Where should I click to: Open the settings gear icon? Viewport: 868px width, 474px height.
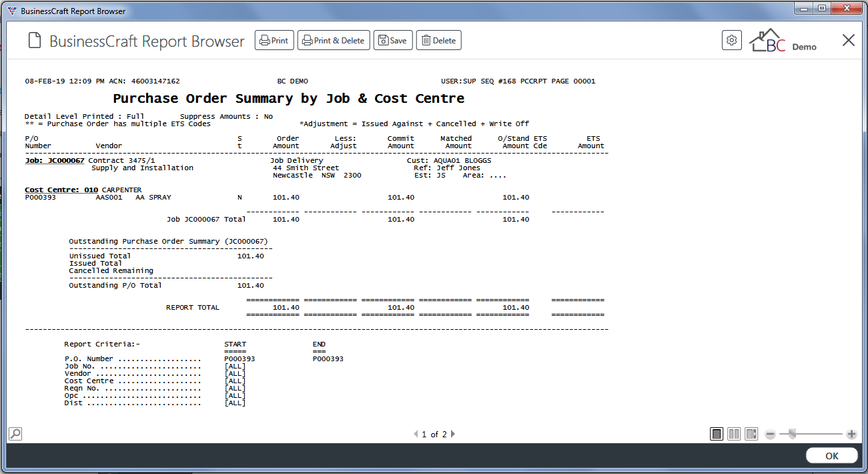click(x=732, y=40)
